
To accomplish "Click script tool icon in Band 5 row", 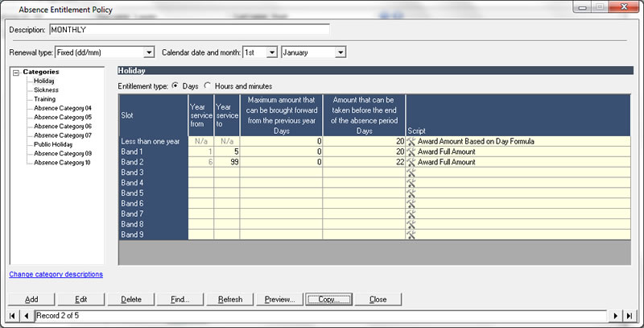I will (x=411, y=193).
